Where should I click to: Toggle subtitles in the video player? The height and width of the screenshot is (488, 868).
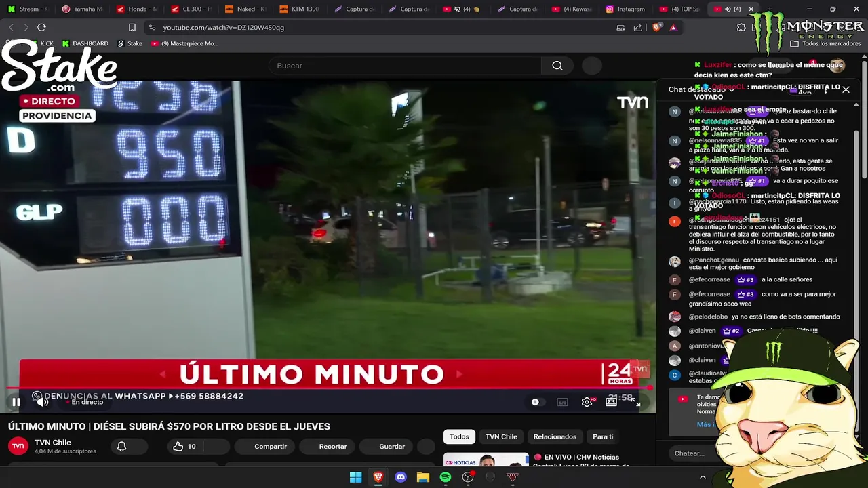click(562, 402)
